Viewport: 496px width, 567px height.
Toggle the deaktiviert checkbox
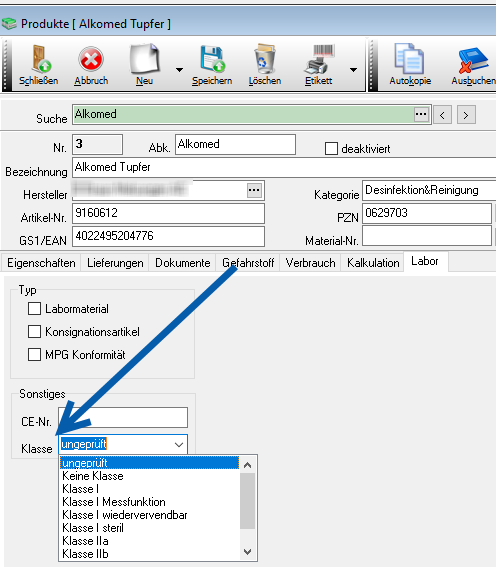point(331,149)
